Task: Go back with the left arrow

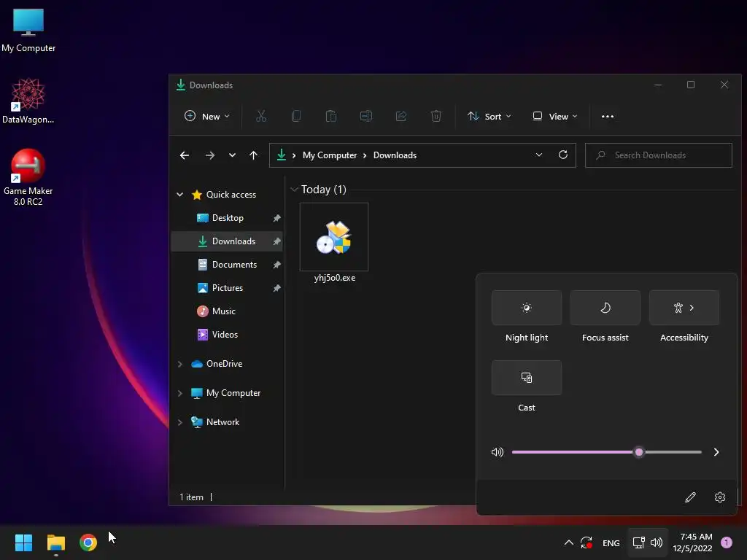Action: point(185,155)
